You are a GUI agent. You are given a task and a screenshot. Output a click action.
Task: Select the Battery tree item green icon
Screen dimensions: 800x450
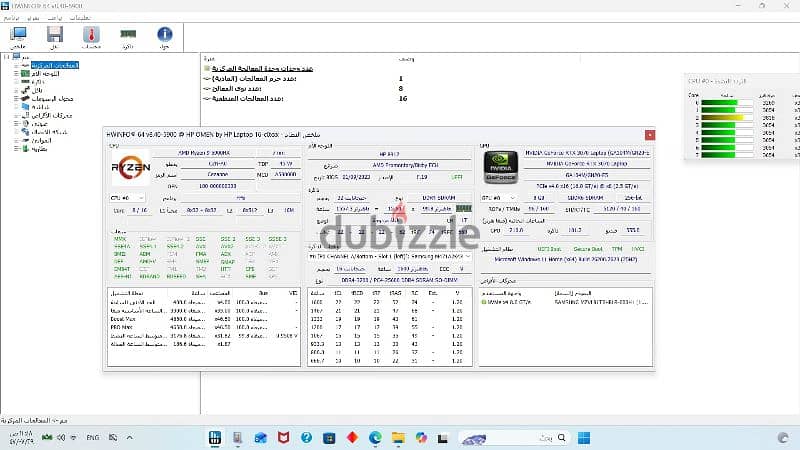[25, 148]
